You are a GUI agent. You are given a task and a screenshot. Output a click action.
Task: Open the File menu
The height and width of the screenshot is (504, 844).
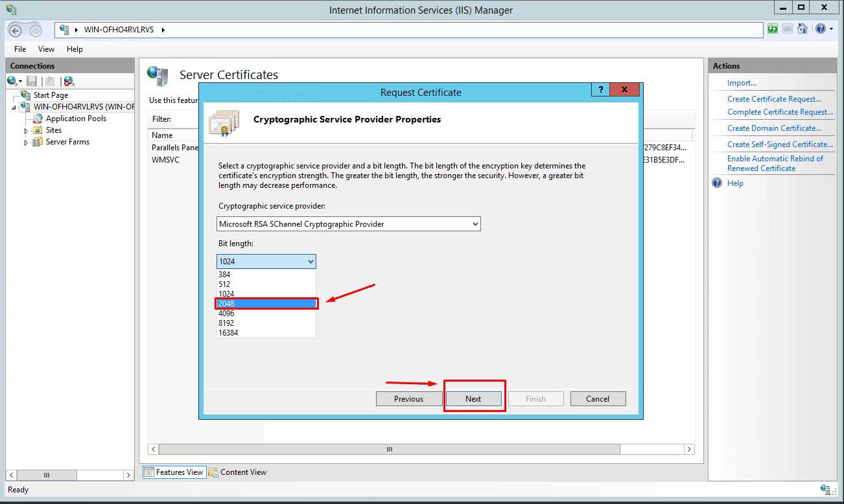tap(20, 49)
